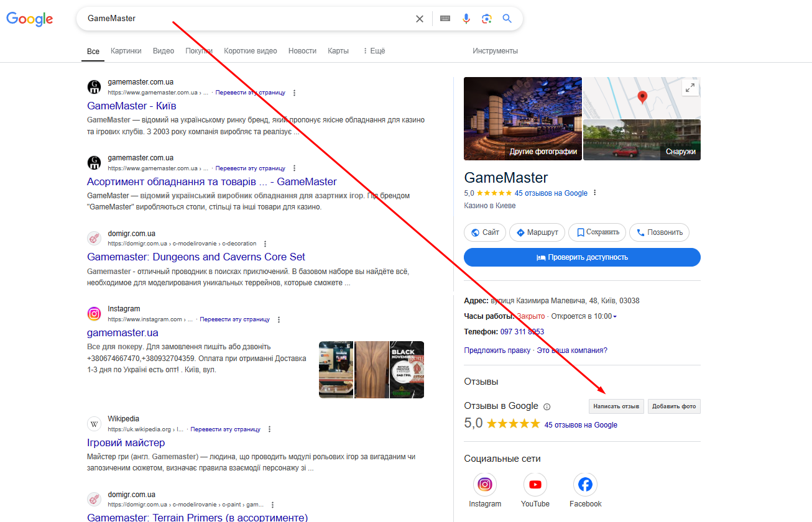The height and width of the screenshot is (522, 812).
Task: Click the Сайт button
Action: (485, 232)
